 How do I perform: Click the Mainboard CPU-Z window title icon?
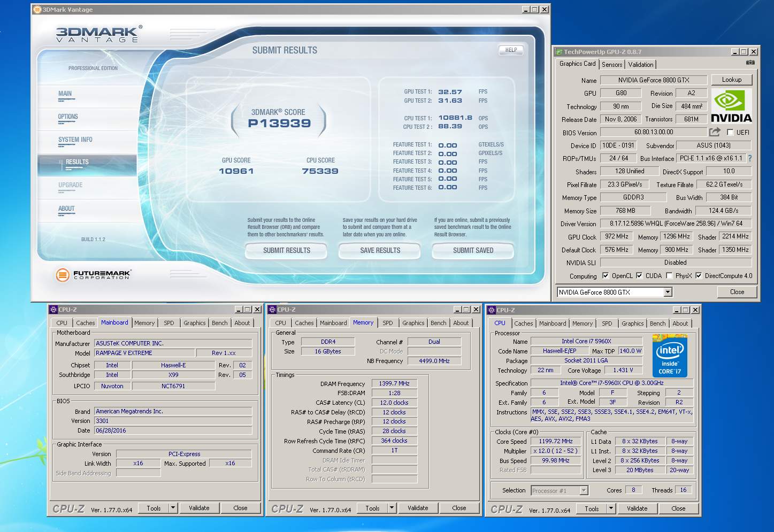[53, 310]
